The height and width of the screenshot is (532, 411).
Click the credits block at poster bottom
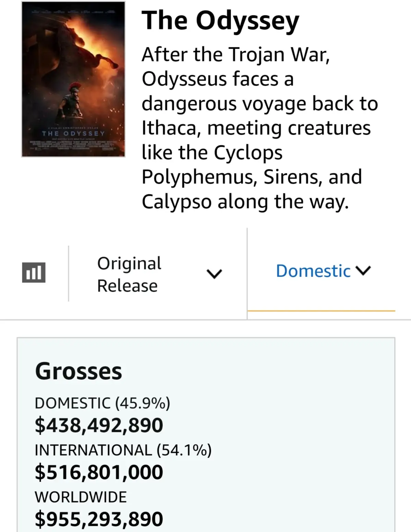point(73,145)
